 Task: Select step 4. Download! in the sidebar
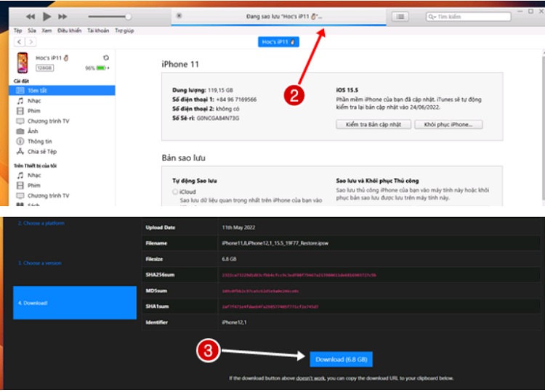click(x=75, y=303)
